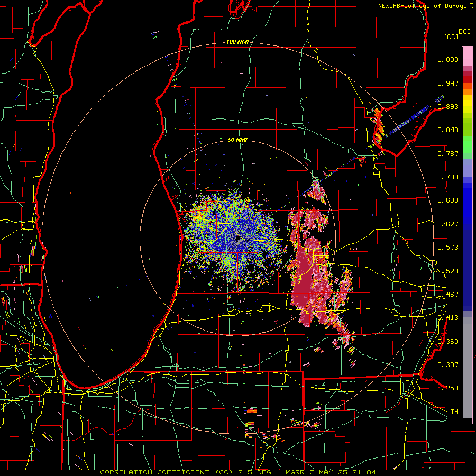Click the 0.520 color scale value

tap(448, 271)
